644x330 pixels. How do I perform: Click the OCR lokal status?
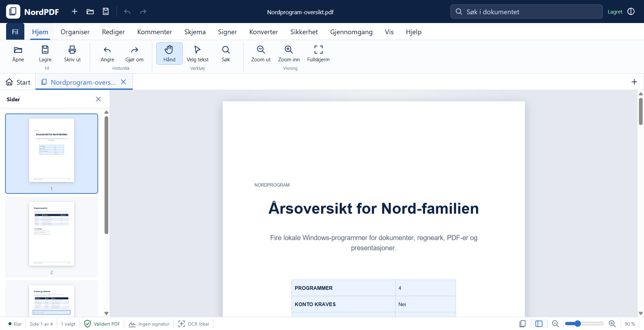pyautogui.click(x=194, y=324)
